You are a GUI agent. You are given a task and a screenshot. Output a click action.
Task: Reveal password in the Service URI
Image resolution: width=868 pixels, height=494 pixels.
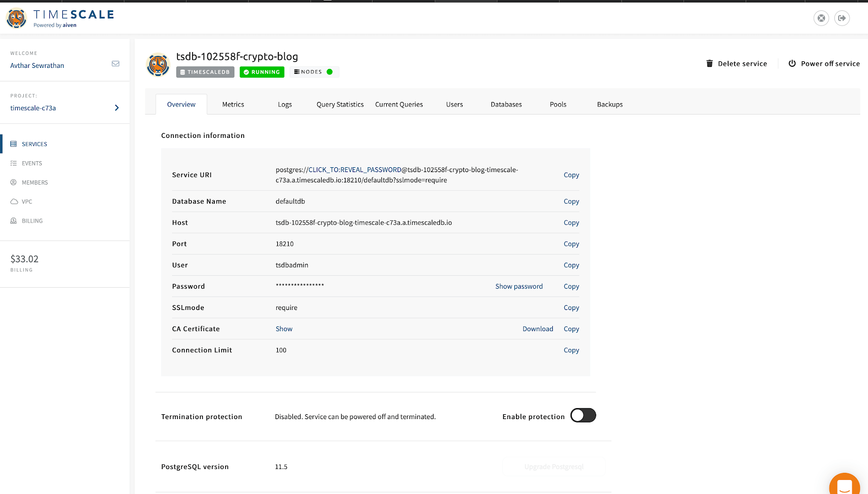[355, 170]
